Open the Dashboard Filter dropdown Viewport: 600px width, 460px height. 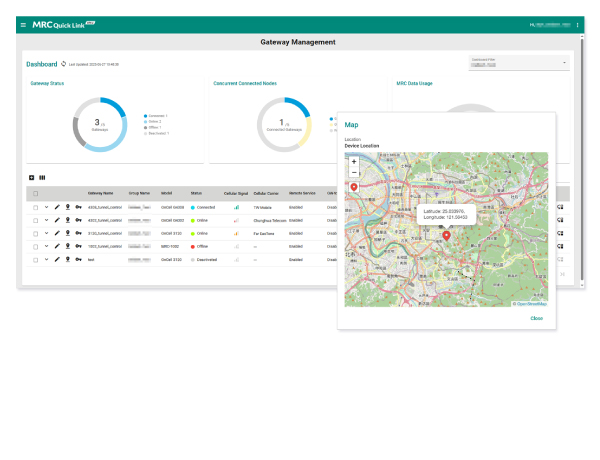click(518, 63)
